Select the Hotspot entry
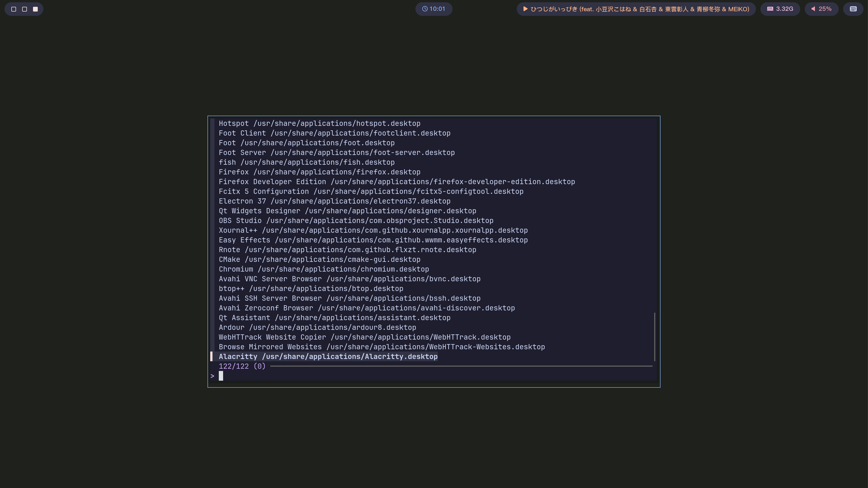This screenshot has width=868, height=488. pyautogui.click(x=319, y=124)
